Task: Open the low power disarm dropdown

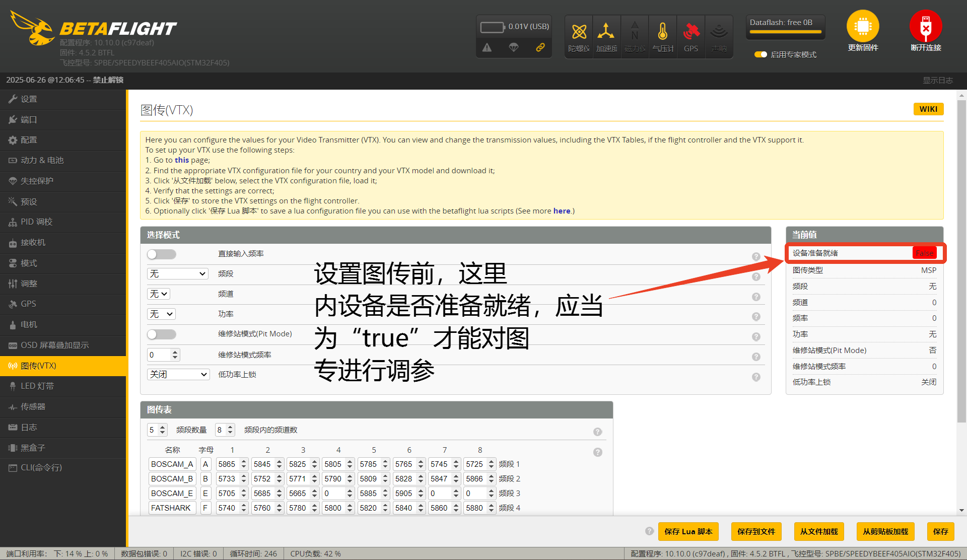Action: click(x=178, y=374)
